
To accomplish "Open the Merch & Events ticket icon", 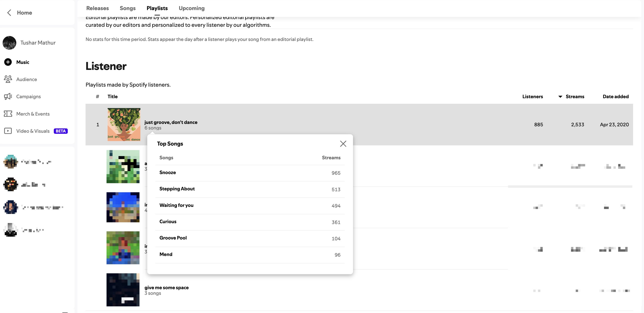I will 8,114.
